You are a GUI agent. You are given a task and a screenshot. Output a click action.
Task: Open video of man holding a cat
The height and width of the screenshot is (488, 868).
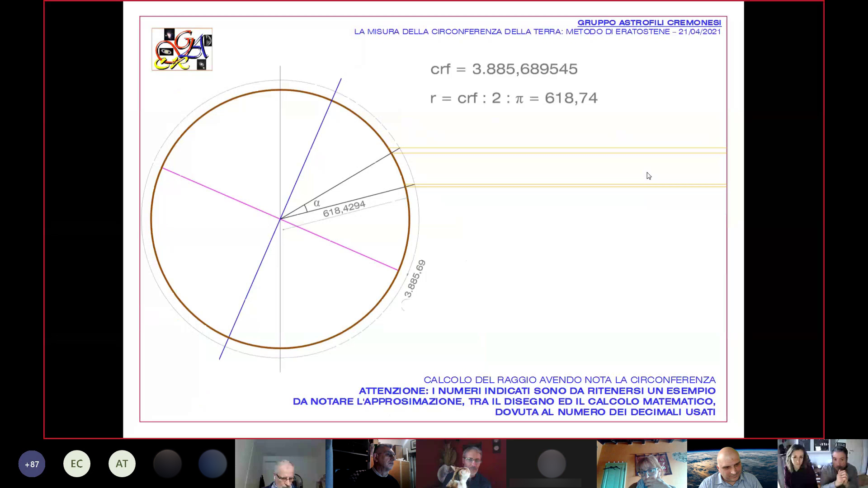tap(461, 464)
